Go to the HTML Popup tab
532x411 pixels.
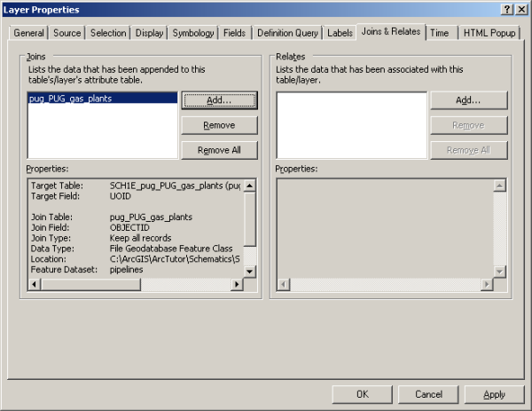488,33
